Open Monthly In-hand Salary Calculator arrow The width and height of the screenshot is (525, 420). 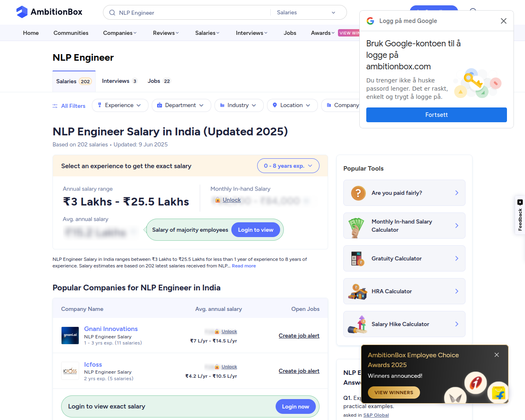457,226
